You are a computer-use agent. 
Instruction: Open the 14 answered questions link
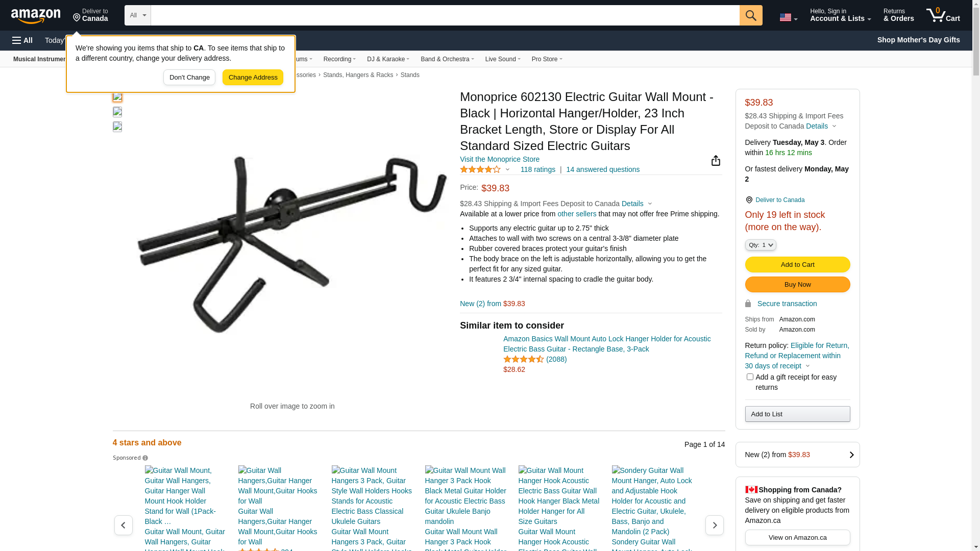coord(602,169)
